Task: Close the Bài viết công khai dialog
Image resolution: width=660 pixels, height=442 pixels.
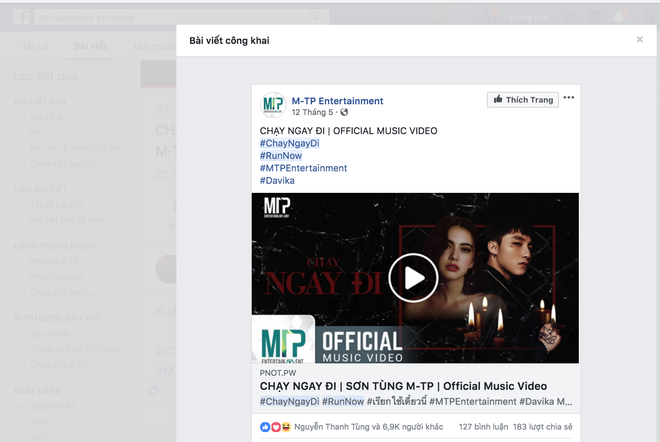Action: [x=639, y=40]
